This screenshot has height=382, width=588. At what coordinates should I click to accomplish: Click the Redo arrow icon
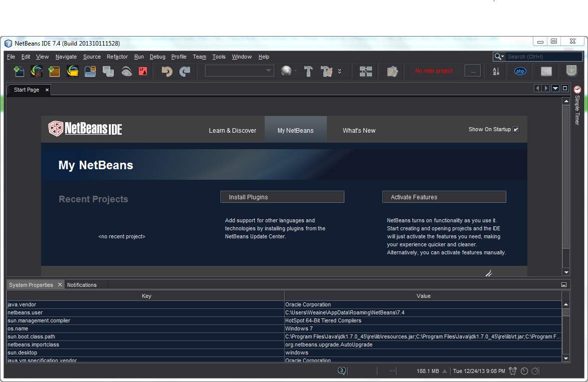click(185, 71)
